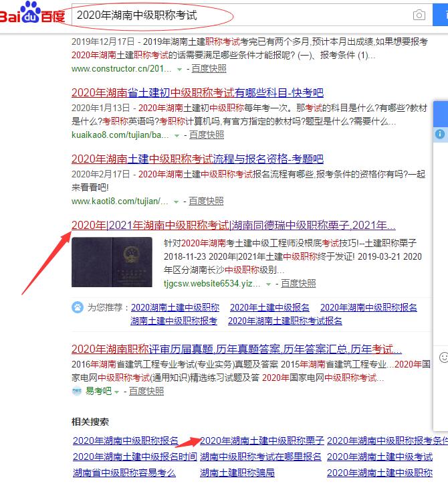Open result 2020年湖南省土建初中级职称考试有哪些科目-快考吧

197,92
